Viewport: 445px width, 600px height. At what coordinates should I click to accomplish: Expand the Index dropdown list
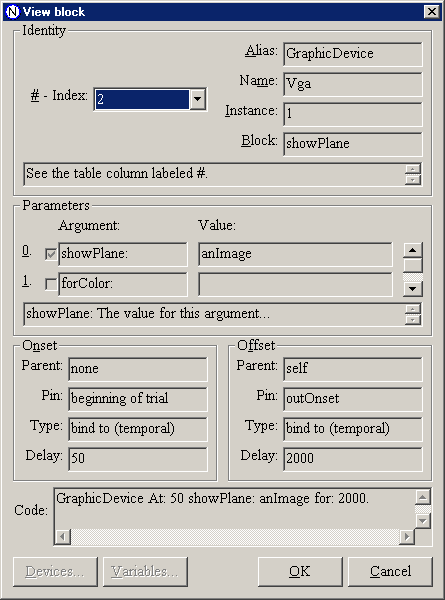198,99
